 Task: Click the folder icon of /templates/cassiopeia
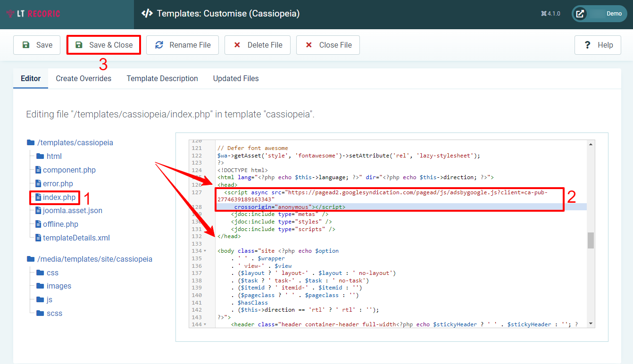(x=31, y=142)
